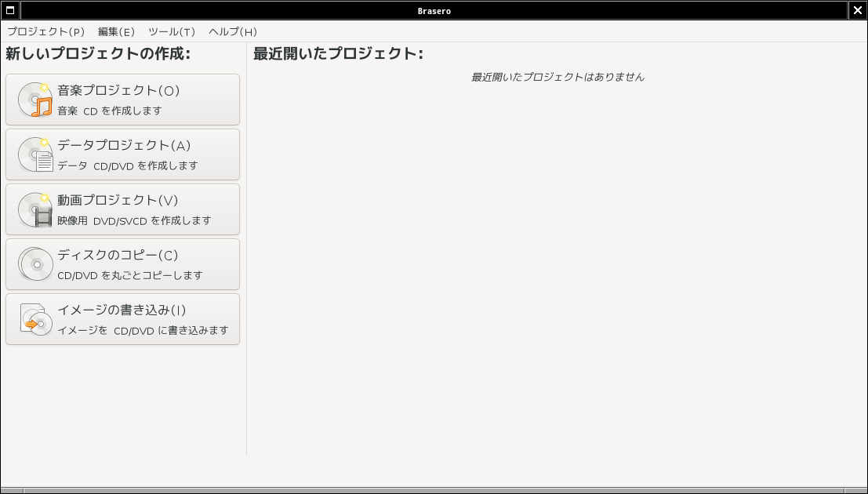Image resolution: width=868 pixels, height=494 pixels.
Task: Click the data disc document icon
Action: [x=35, y=154]
